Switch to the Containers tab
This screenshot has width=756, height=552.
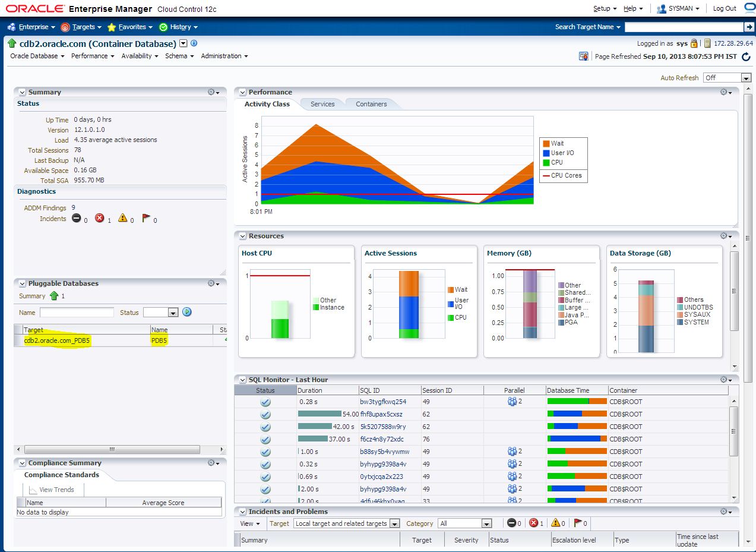pyautogui.click(x=371, y=104)
